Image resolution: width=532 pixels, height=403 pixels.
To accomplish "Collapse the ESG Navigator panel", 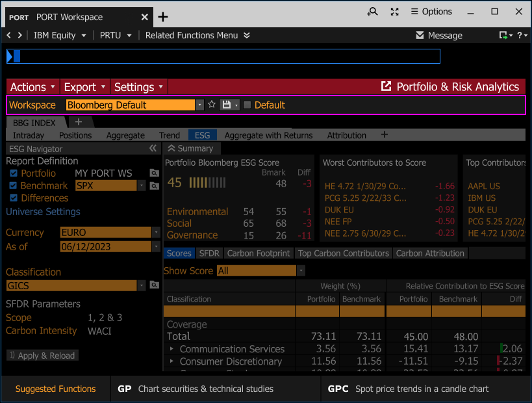I will pos(153,148).
